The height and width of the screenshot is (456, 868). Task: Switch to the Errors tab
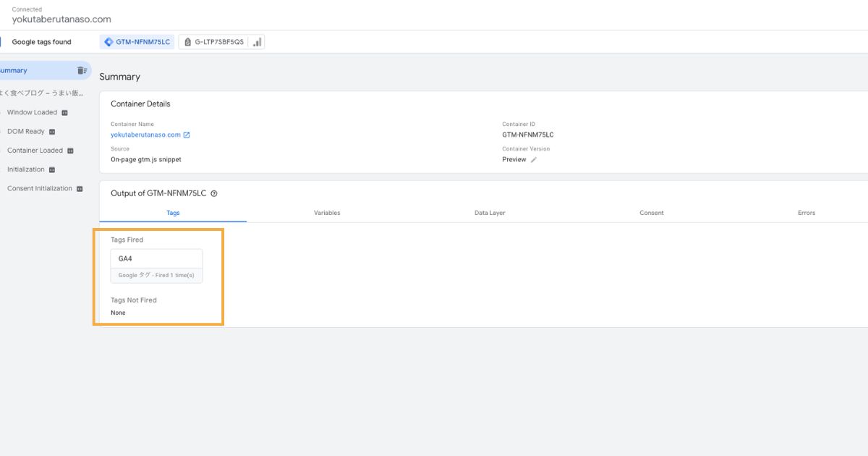click(x=807, y=213)
